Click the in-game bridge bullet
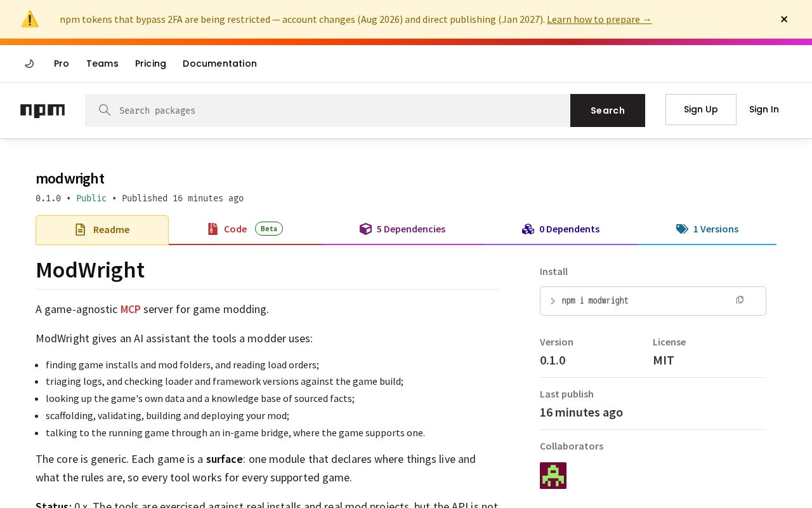The width and height of the screenshot is (812, 508). pyautogui.click(x=235, y=433)
